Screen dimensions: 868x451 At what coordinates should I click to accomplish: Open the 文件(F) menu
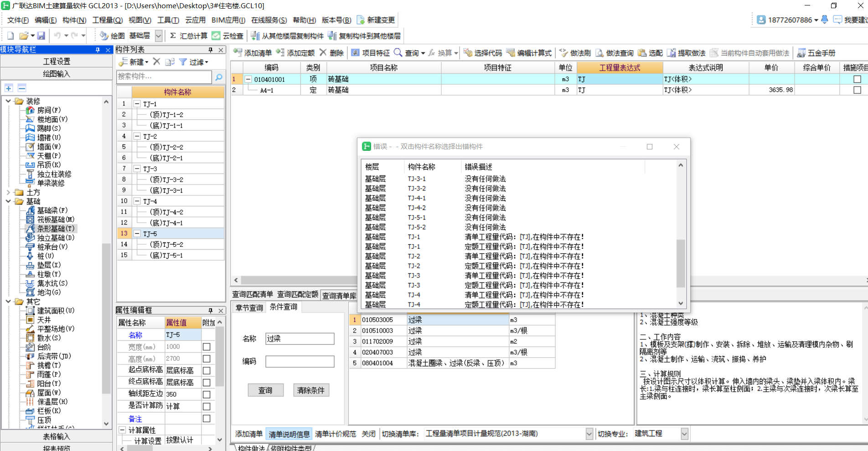18,20
